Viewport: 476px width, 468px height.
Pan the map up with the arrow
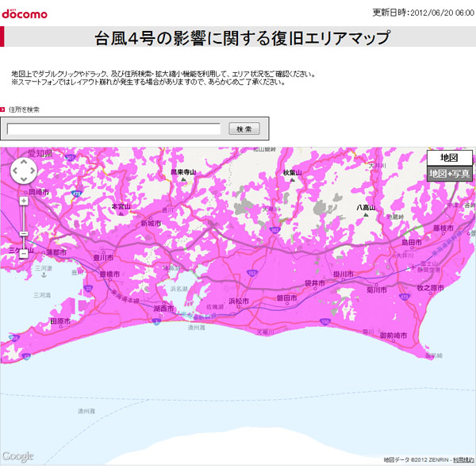(x=23, y=162)
